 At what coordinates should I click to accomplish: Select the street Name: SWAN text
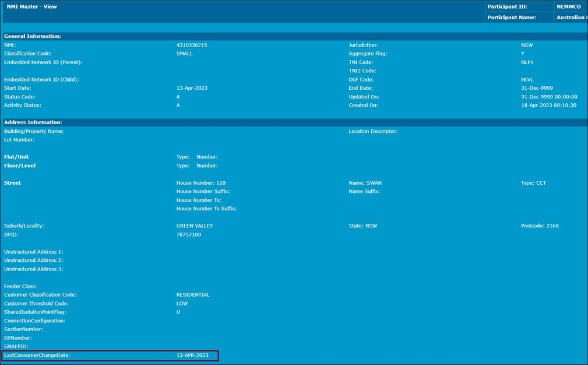tap(365, 183)
